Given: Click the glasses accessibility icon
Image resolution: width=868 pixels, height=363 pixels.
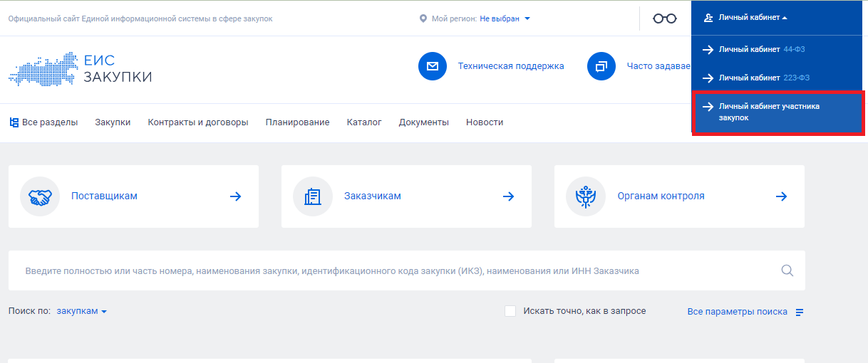Looking at the screenshot, I should 664,19.
